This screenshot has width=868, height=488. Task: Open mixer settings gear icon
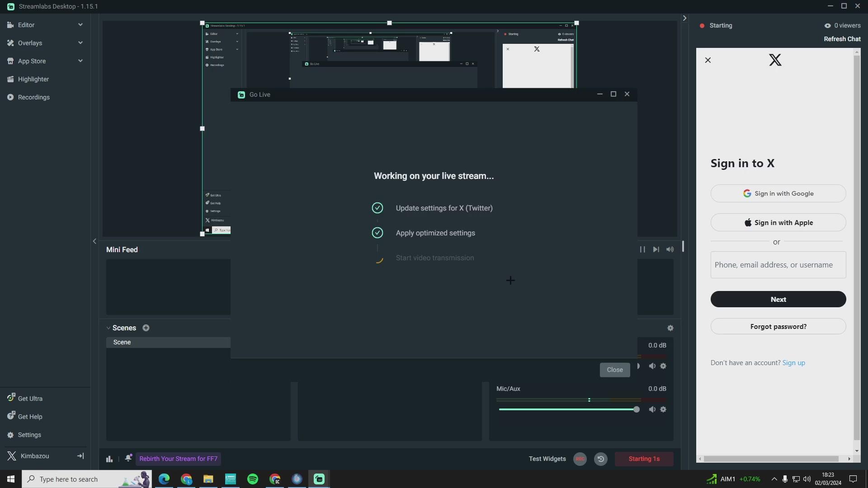pos(670,328)
